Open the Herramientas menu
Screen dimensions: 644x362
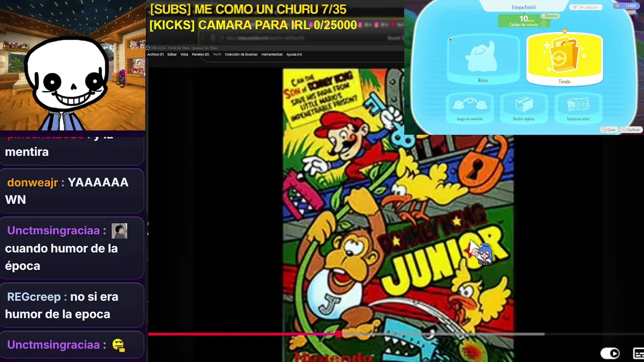[x=272, y=54]
